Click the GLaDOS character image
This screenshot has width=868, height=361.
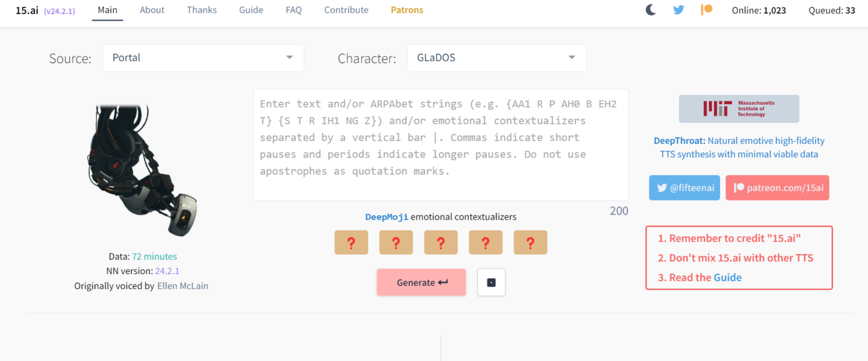tap(142, 170)
